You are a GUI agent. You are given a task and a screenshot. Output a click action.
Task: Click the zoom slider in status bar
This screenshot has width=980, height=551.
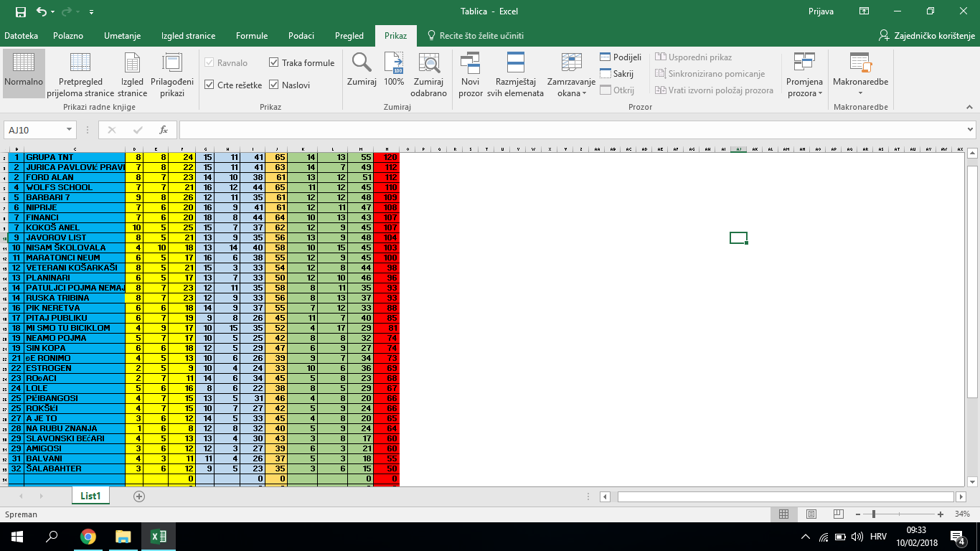point(874,514)
